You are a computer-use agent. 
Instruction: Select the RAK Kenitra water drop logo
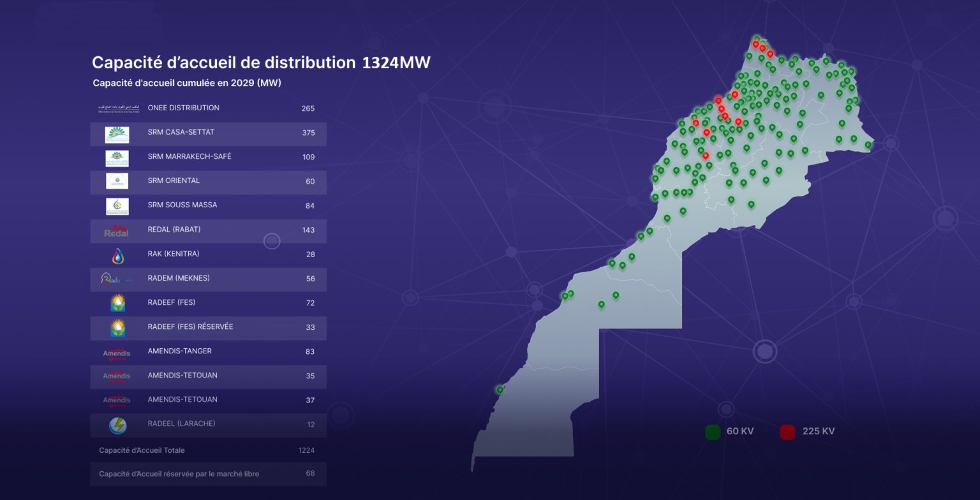click(x=117, y=255)
